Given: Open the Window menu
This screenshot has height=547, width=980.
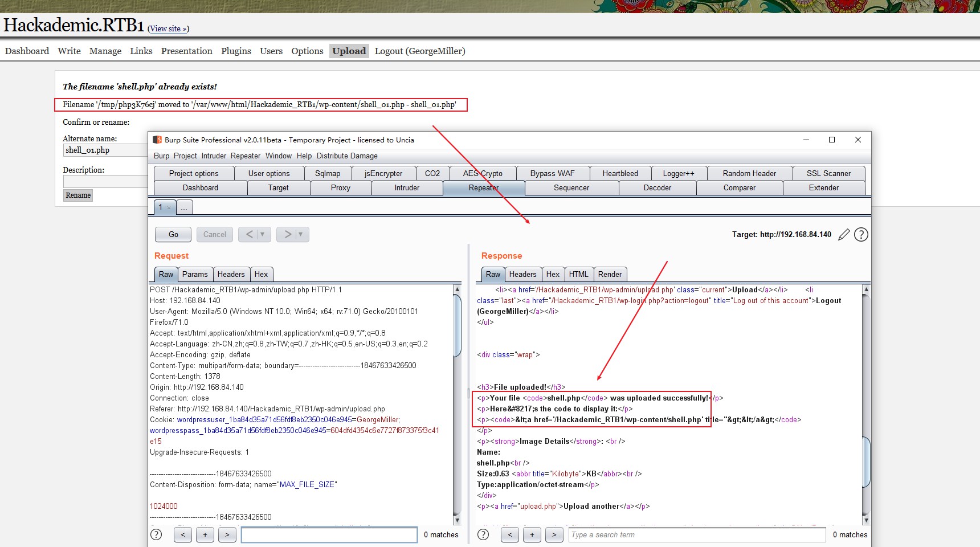Looking at the screenshot, I should 279,156.
